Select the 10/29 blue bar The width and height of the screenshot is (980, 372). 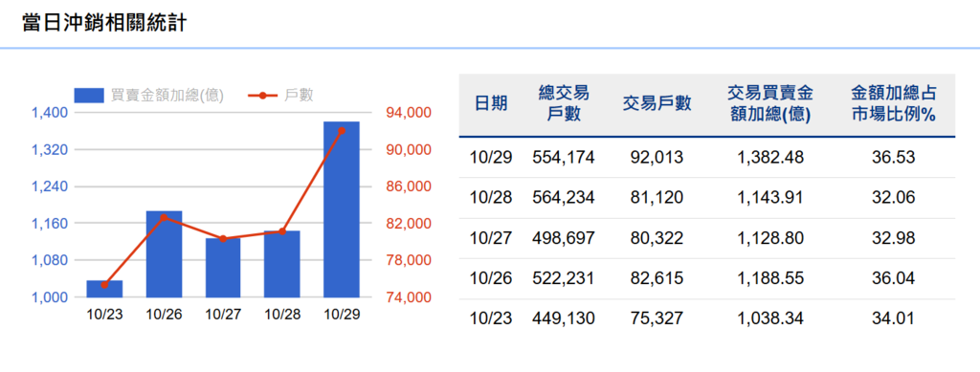(342, 209)
